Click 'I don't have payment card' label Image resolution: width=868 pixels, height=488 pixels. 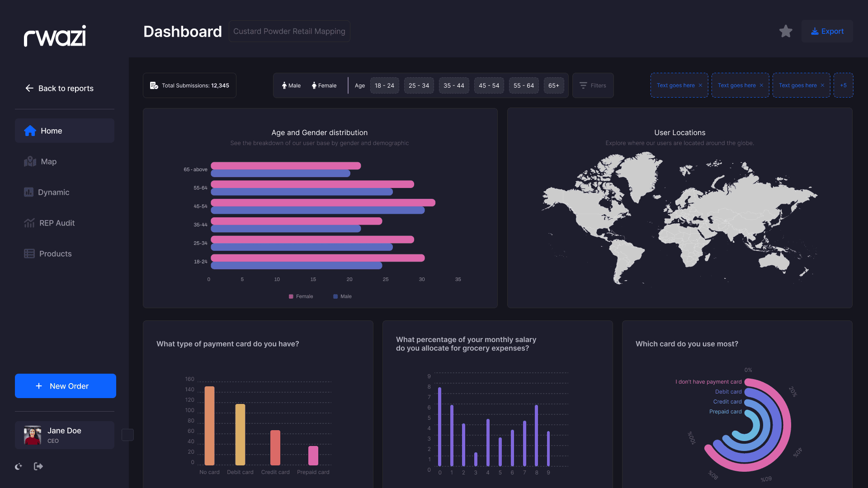[708, 382]
